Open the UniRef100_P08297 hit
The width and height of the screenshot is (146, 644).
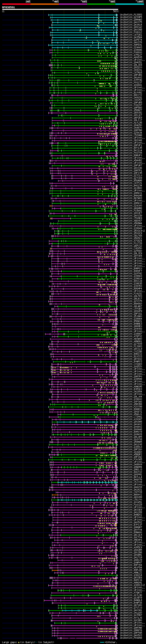coord(131,105)
